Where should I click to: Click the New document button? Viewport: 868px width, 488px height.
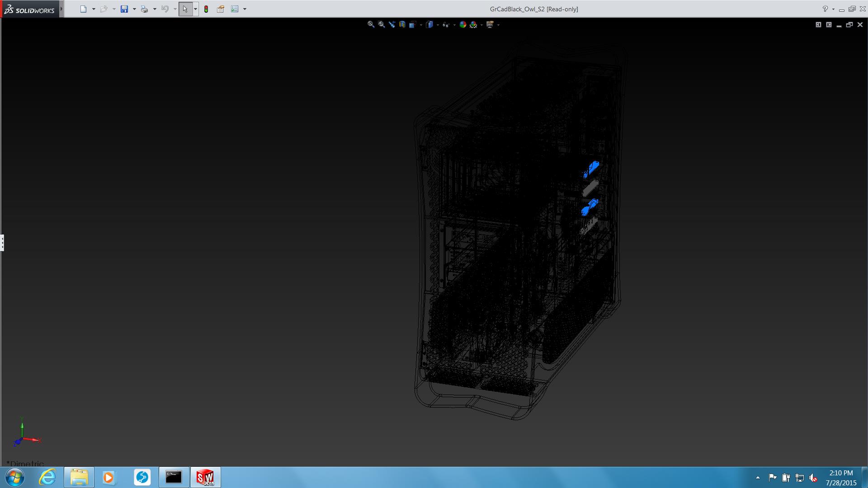coord(83,9)
